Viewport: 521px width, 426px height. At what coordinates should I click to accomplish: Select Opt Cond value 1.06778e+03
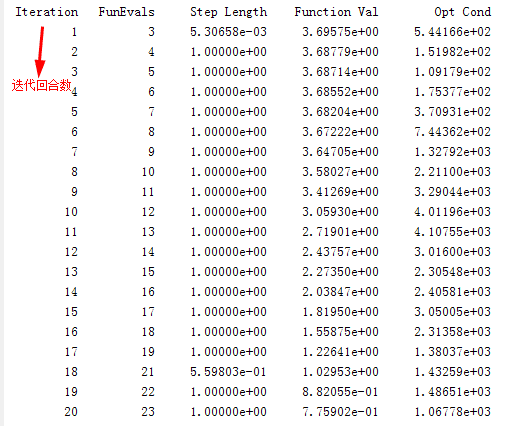452,412
